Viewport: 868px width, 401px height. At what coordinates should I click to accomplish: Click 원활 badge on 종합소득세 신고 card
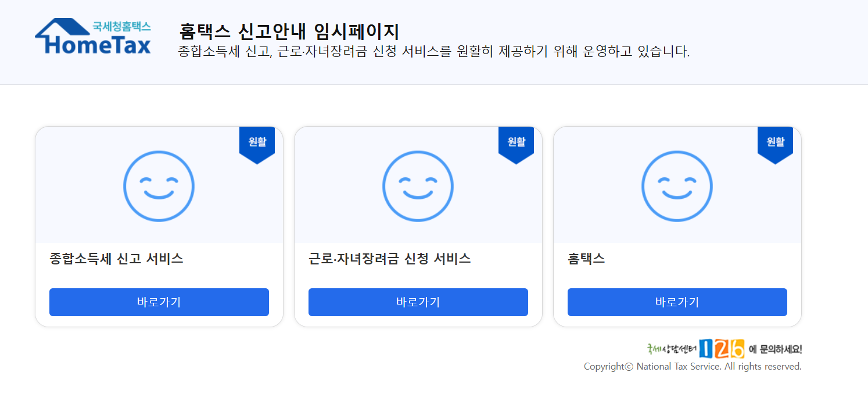coord(257,145)
